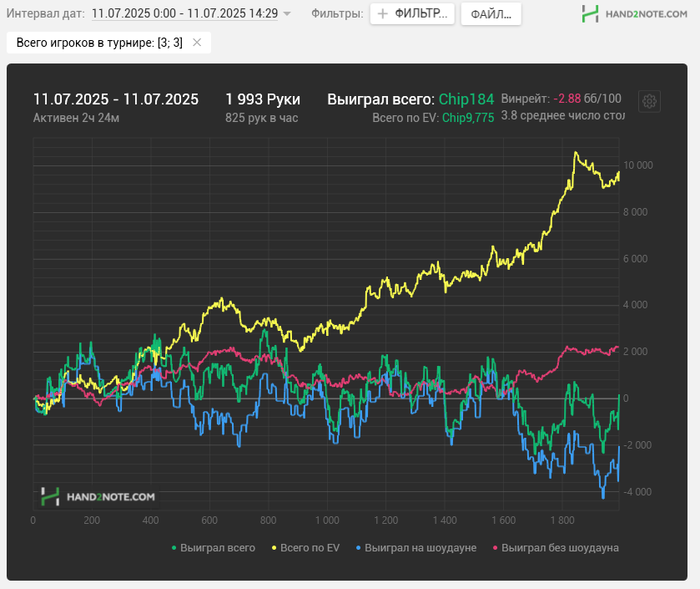Click the yellow dot of Всего по EV legend
This screenshot has width=700, height=589.
tap(274, 548)
